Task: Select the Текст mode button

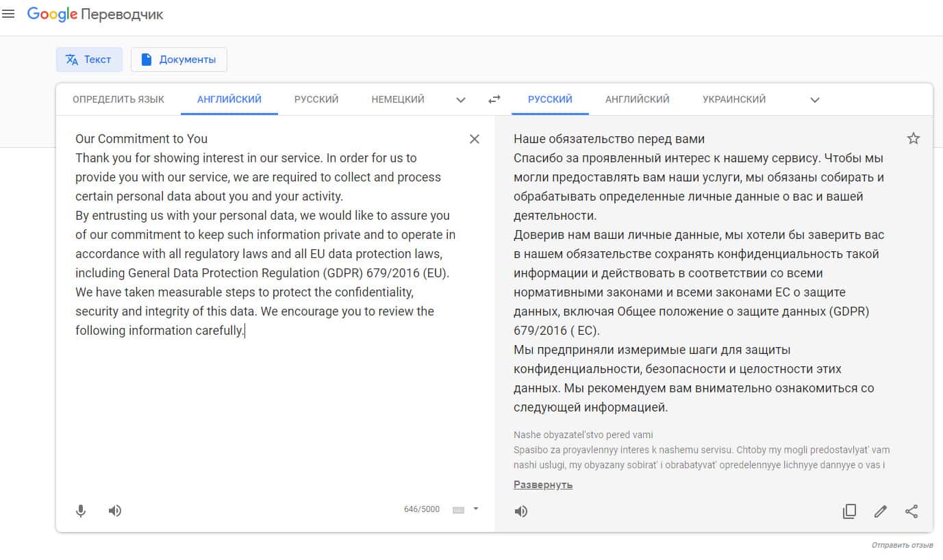Action: [89, 60]
